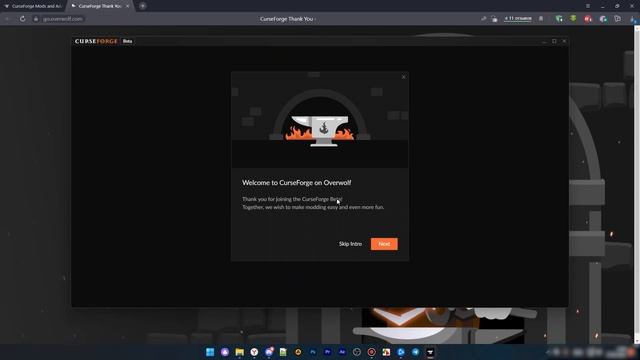Open the CurseForge app icon in taskbar

[430, 352]
